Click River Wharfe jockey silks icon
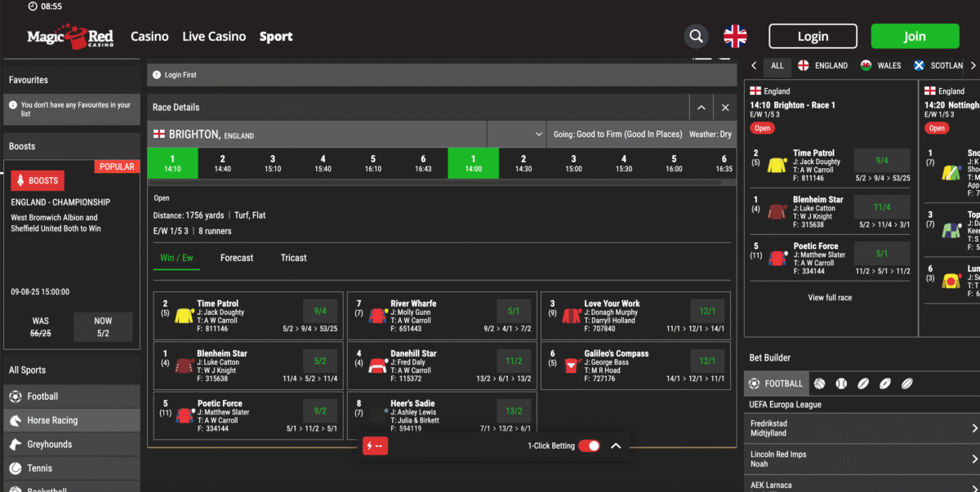This screenshot has height=492, width=980. point(377,316)
